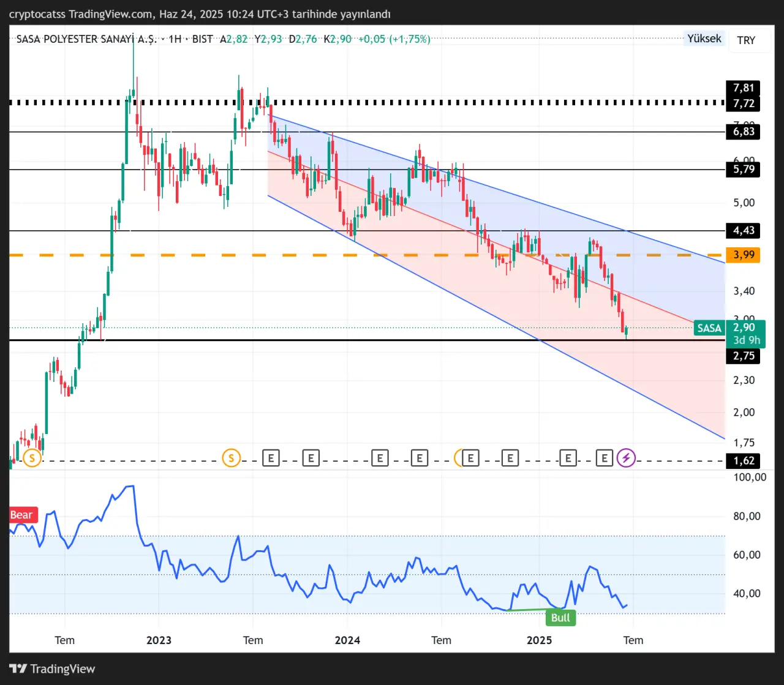This screenshot has width=784, height=685.
Task: Click the 2025 label on time axis
Action: (x=539, y=640)
